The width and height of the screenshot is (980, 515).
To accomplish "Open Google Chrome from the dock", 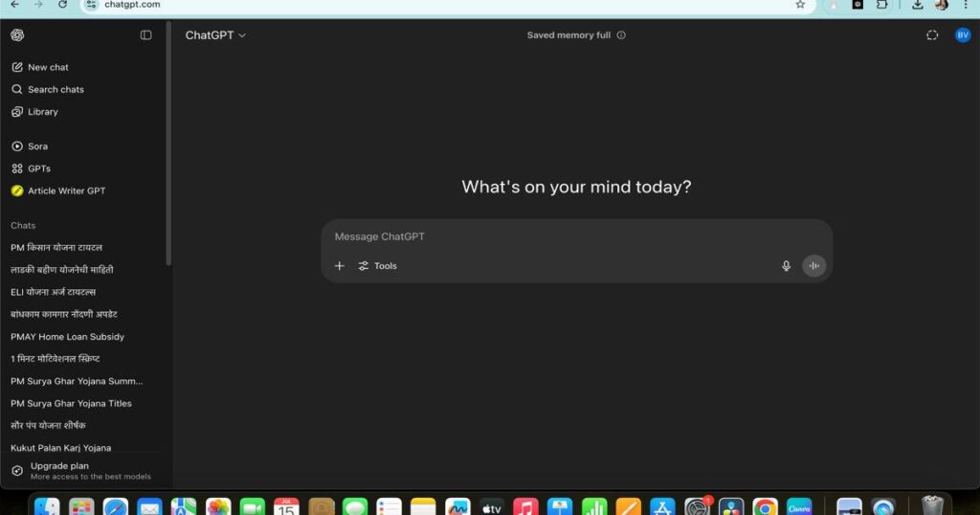I will coord(765,507).
